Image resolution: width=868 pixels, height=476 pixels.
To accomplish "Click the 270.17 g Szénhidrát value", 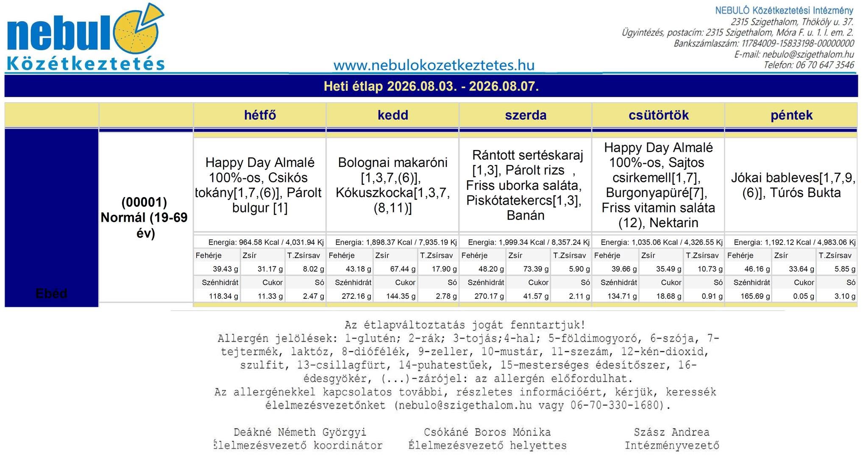I will [489, 296].
